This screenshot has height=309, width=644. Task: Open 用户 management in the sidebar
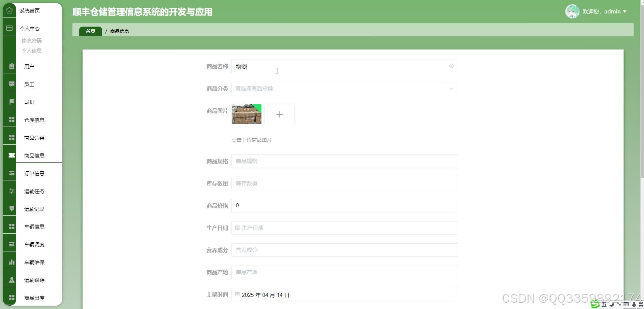coord(29,66)
